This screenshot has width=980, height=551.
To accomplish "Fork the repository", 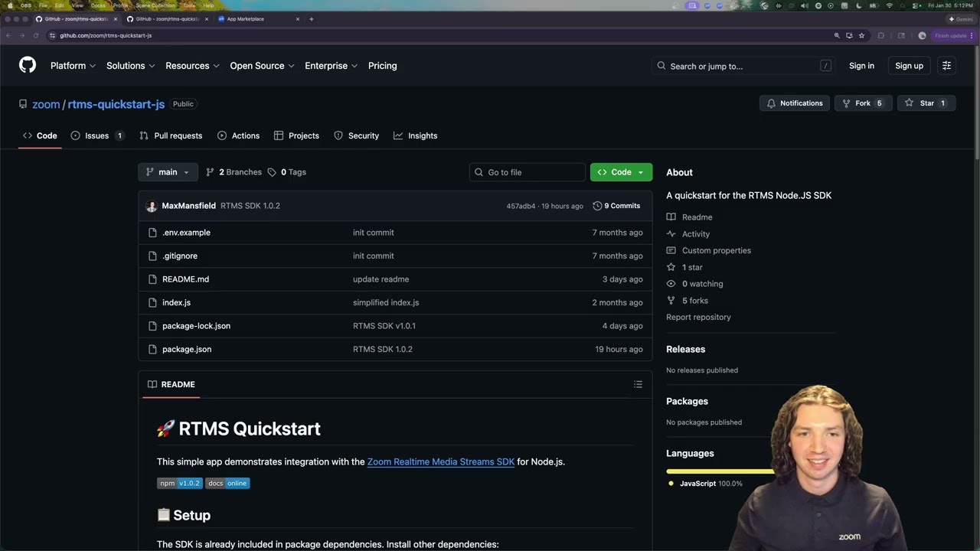I will (x=863, y=103).
